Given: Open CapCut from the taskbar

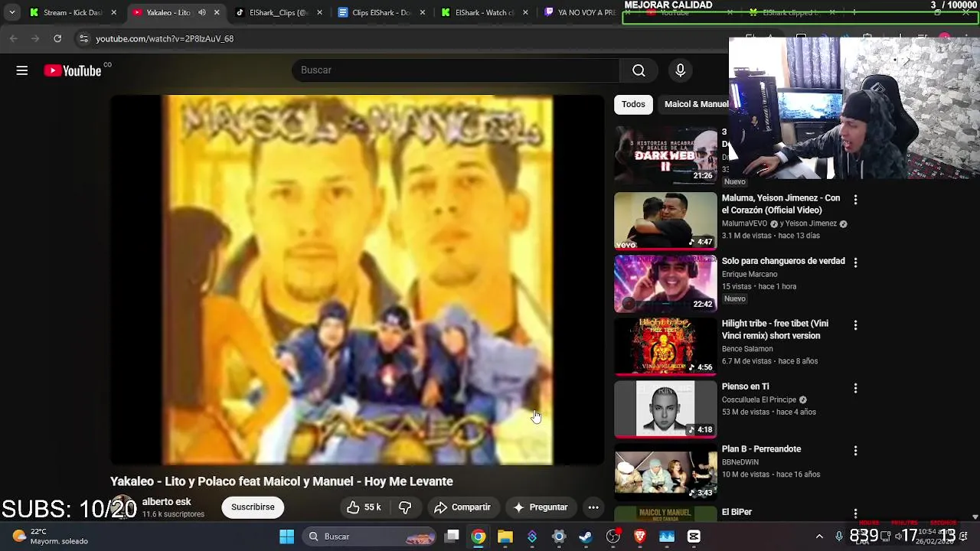Looking at the screenshot, I should click(694, 536).
